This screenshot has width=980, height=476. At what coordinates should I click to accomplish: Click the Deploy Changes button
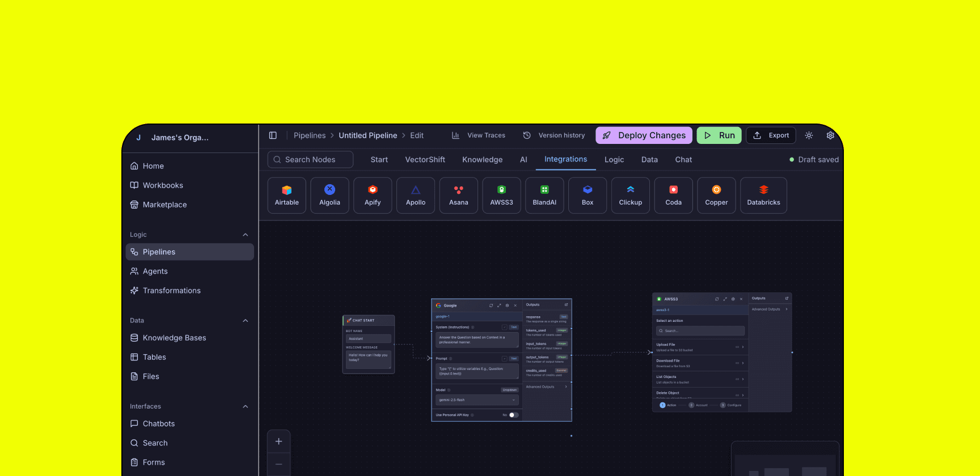644,135
